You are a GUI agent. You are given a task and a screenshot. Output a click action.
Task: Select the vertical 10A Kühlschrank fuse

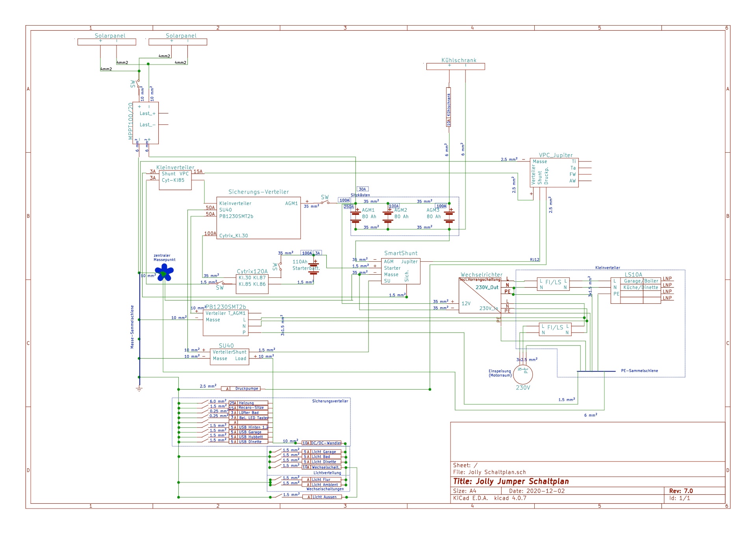(448, 107)
